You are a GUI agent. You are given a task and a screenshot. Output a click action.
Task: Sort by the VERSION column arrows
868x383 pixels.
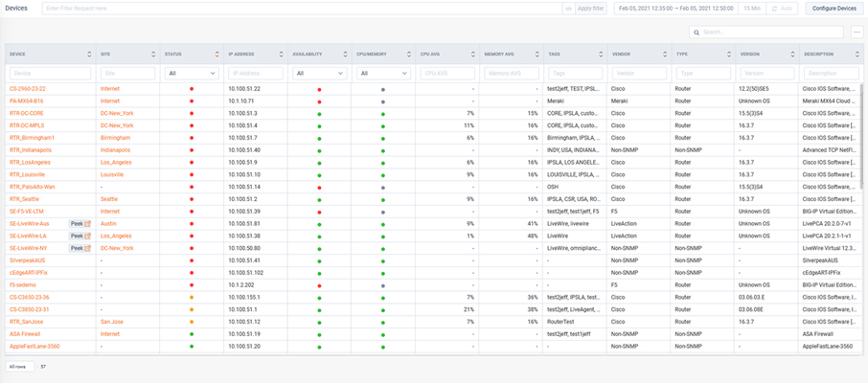(x=792, y=55)
